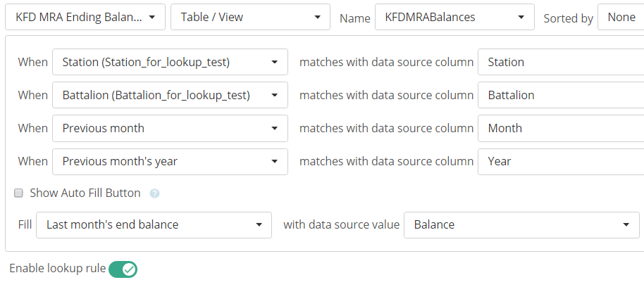Image resolution: width=644 pixels, height=287 pixels.
Task: Open the Previous month's year dropdown
Action: point(170,161)
